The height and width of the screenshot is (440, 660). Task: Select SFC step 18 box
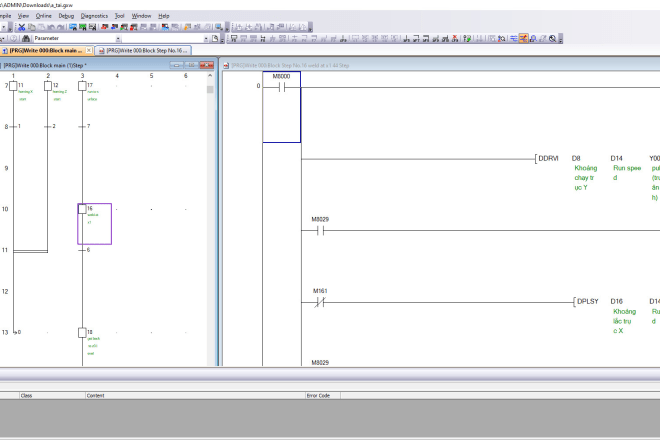click(x=82, y=333)
